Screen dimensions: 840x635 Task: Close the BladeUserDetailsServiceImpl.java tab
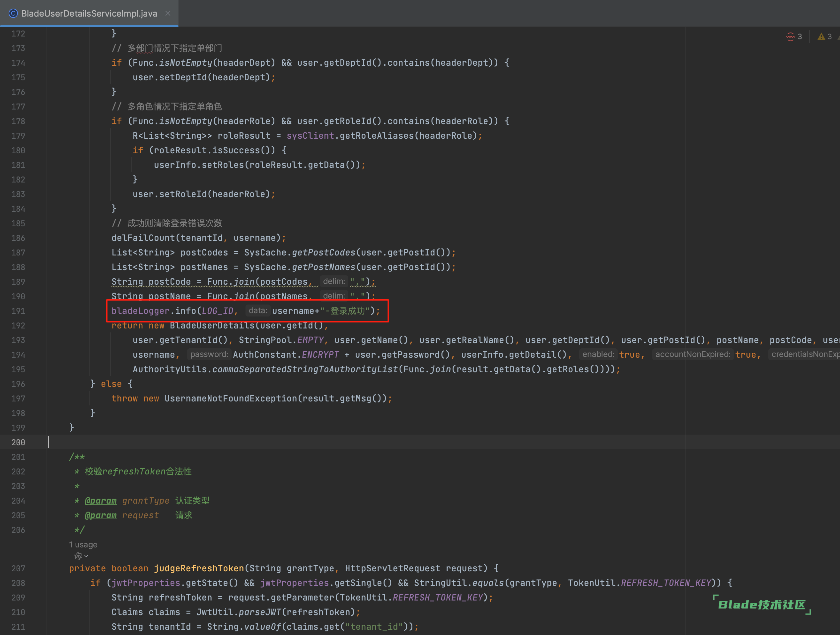point(168,13)
